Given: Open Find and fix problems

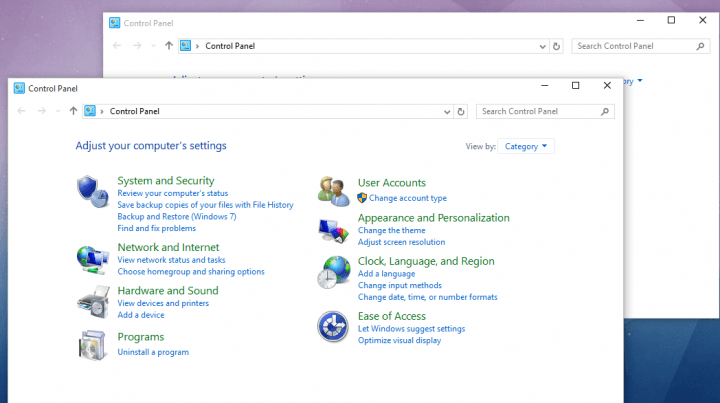Looking at the screenshot, I should point(157,228).
